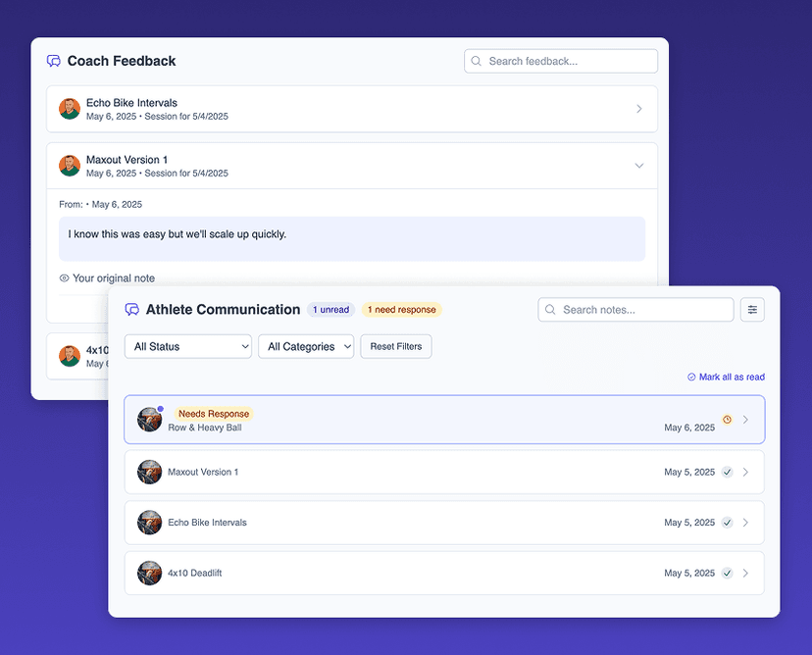Image resolution: width=812 pixels, height=655 pixels.
Task: Show Your original note text
Action: click(114, 278)
